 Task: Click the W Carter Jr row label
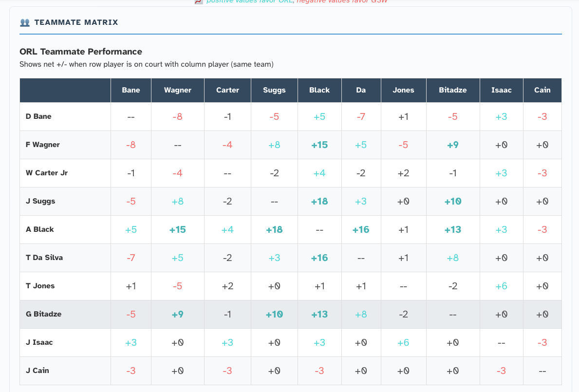pos(47,173)
